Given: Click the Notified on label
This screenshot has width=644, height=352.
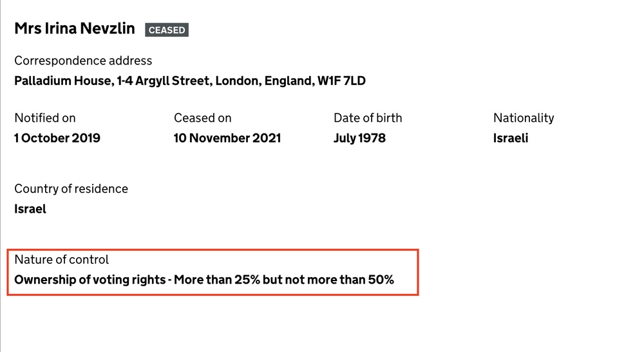Looking at the screenshot, I should (45, 118).
